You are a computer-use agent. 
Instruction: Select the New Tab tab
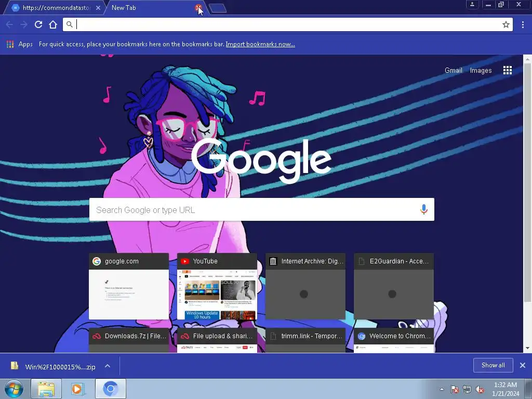[x=153, y=8]
